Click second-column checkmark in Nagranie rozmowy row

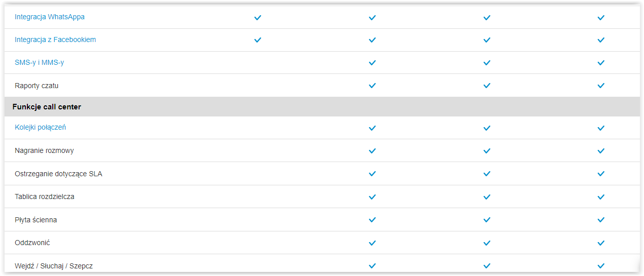(x=372, y=151)
